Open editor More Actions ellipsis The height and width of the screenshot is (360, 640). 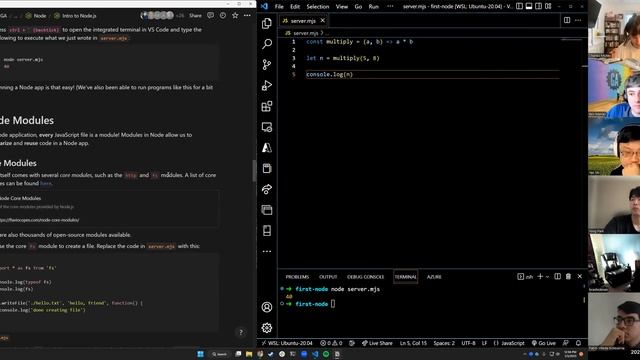point(578,20)
